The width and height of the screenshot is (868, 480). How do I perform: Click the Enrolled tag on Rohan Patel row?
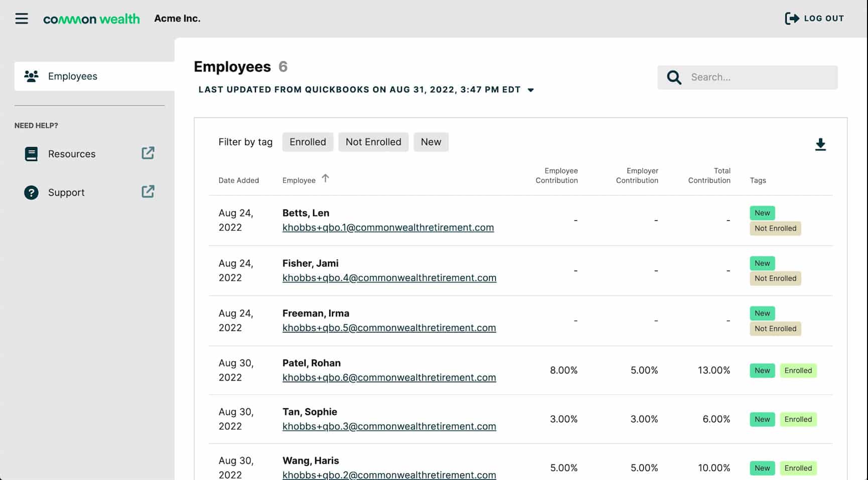(798, 371)
